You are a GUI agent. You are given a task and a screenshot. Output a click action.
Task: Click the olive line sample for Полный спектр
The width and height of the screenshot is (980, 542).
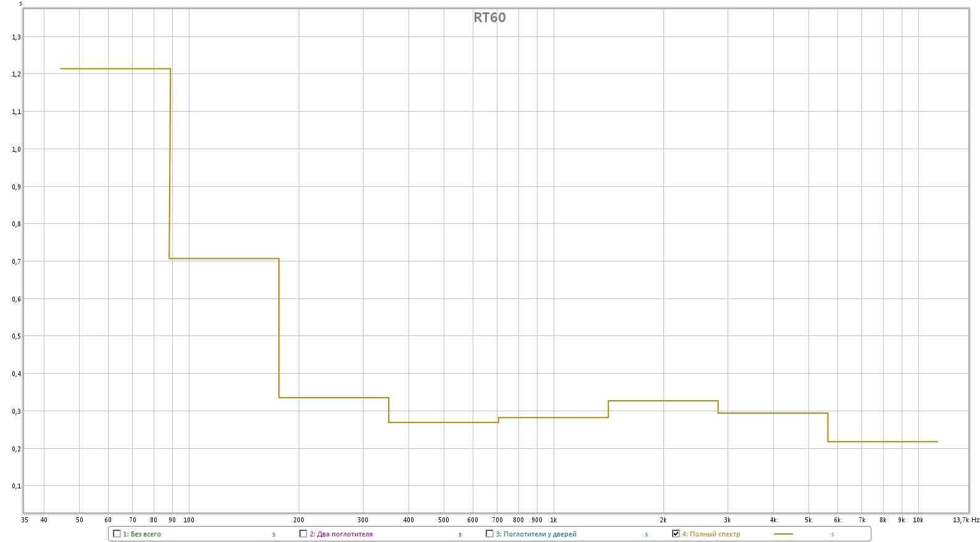pos(783,534)
